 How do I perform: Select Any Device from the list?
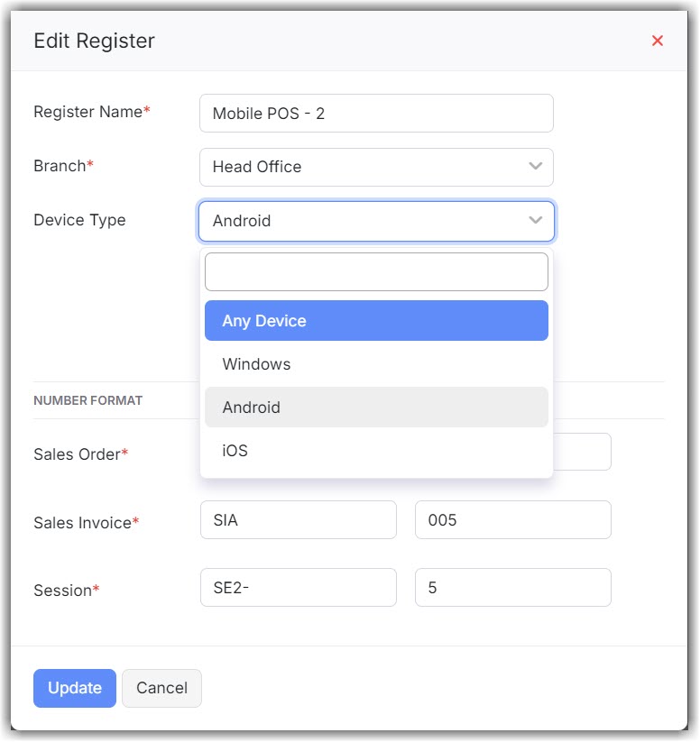pos(376,321)
